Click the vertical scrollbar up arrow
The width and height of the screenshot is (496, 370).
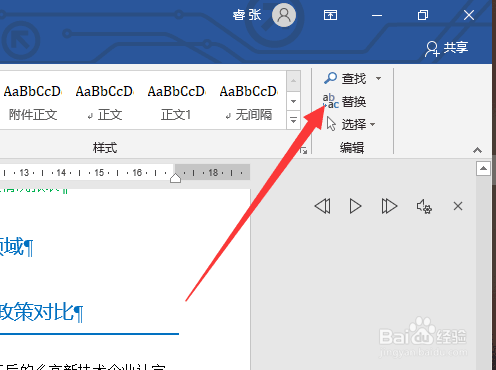pos(483,169)
